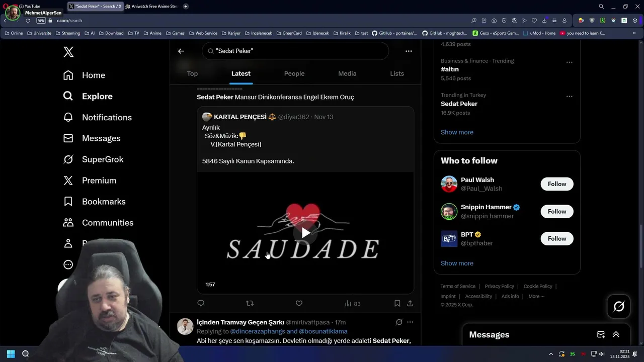This screenshot has width=644, height=362.
Task: Play the SAUDADE video
Action: coord(305,233)
